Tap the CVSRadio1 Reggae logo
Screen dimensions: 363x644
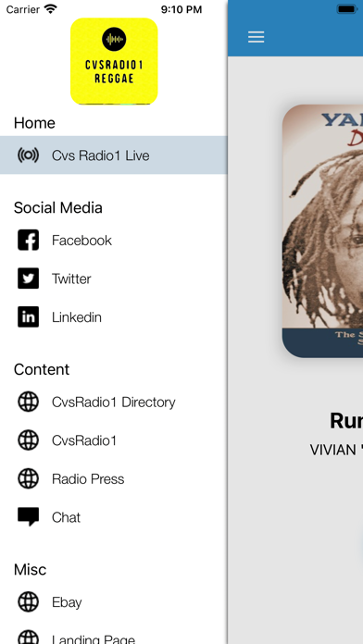coord(114,61)
